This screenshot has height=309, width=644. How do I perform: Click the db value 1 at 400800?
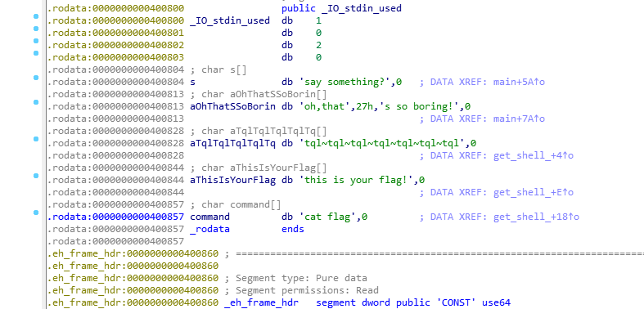(318, 20)
